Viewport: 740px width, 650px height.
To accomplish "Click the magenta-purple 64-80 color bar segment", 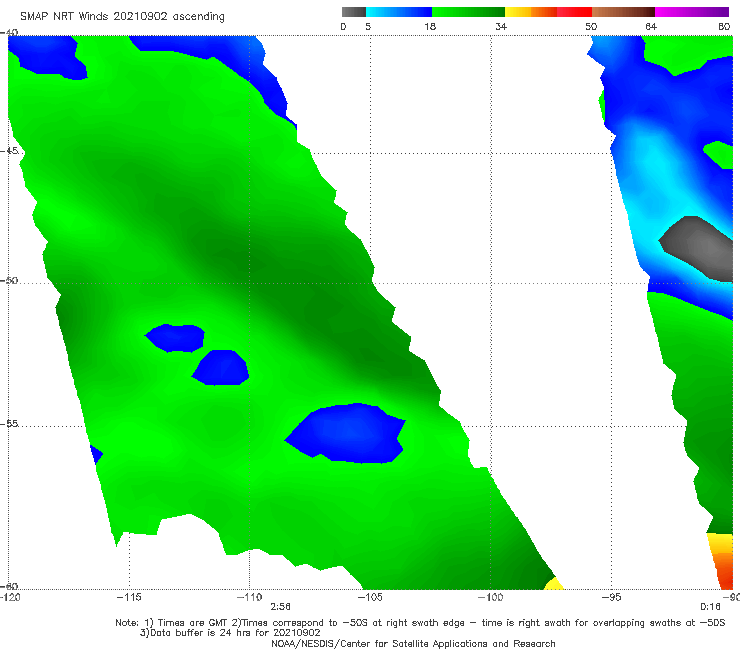I will pos(692,12).
